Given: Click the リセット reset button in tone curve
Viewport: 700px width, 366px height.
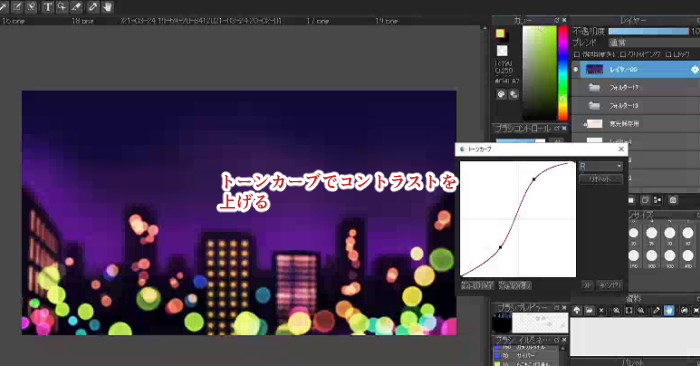Looking at the screenshot, I should (600, 179).
